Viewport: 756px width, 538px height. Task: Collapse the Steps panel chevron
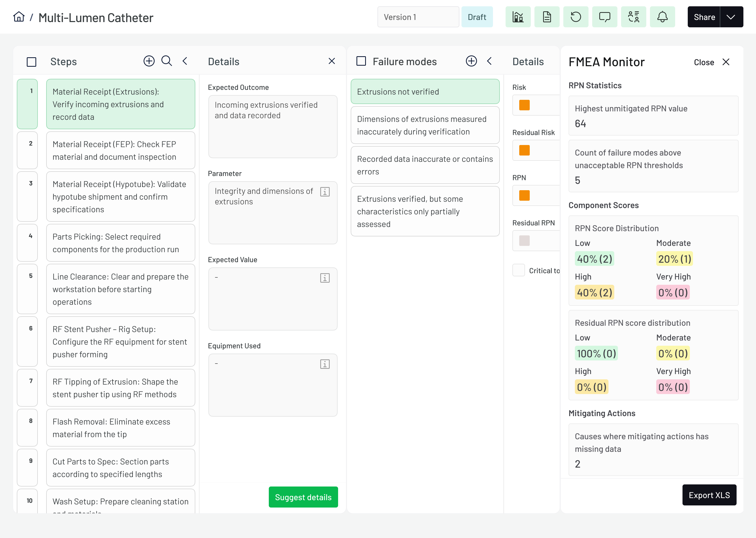[x=185, y=61]
